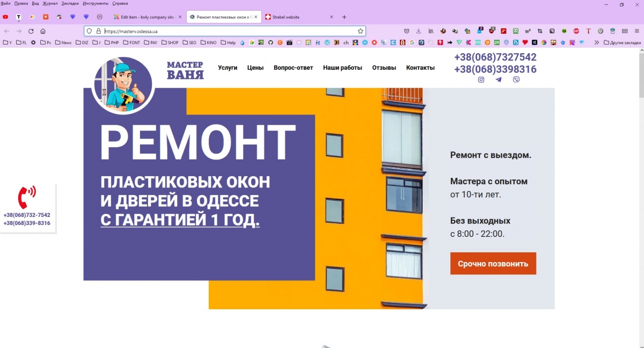Open the "Другие закладки" bookmarks folder
The height and width of the screenshot is (348, 644).
[622, 42]
